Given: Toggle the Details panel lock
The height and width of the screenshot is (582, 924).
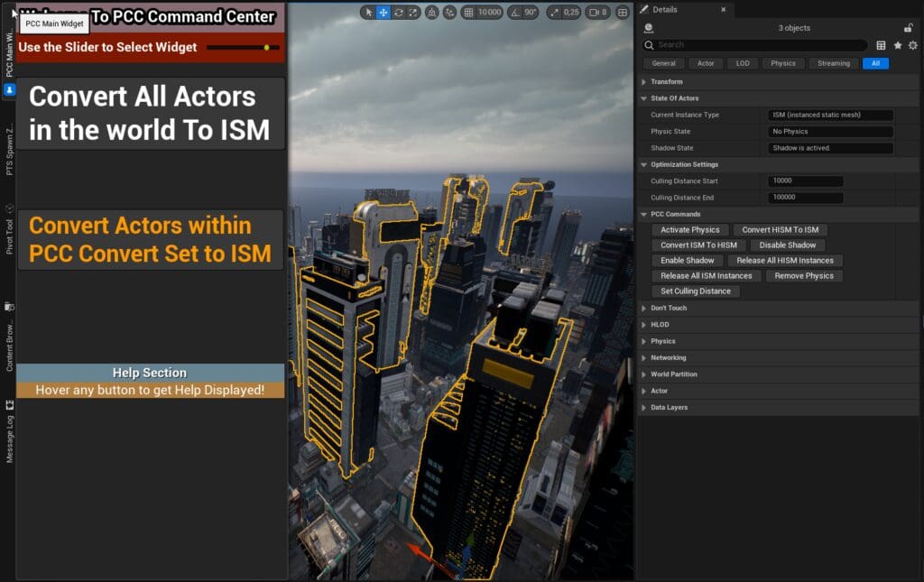Looking at the screenshot, I should tap(908, 28).
